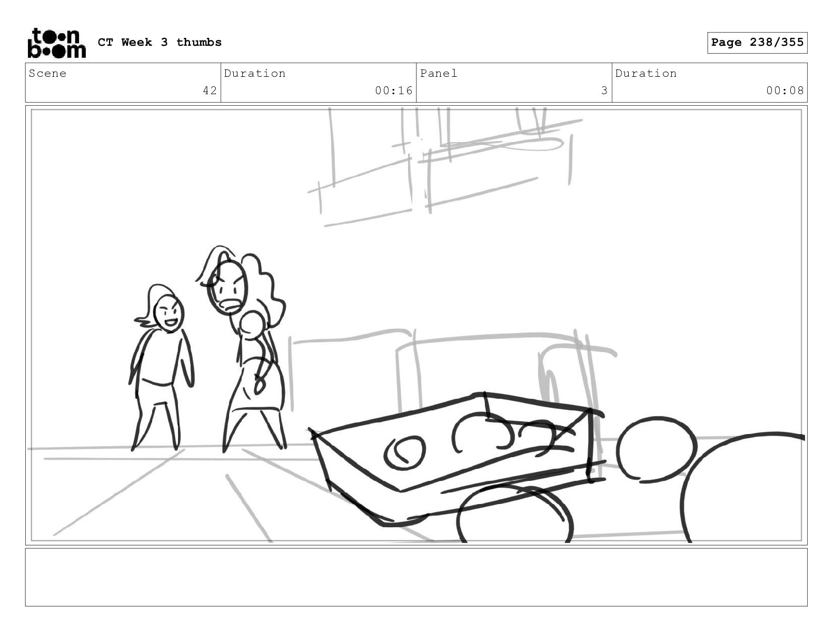Select the scene number 42
This screenshot has height=644, width=834.
tap(210, 90)
